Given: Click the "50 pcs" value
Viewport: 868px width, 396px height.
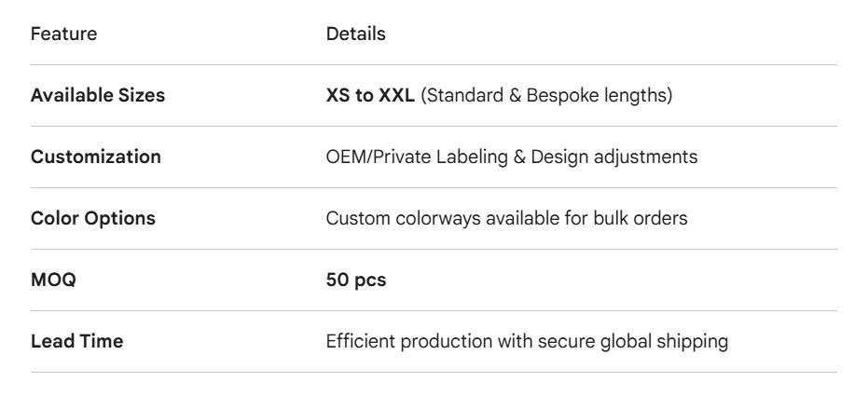Looking at the screenshot, I should click(355, 280).
